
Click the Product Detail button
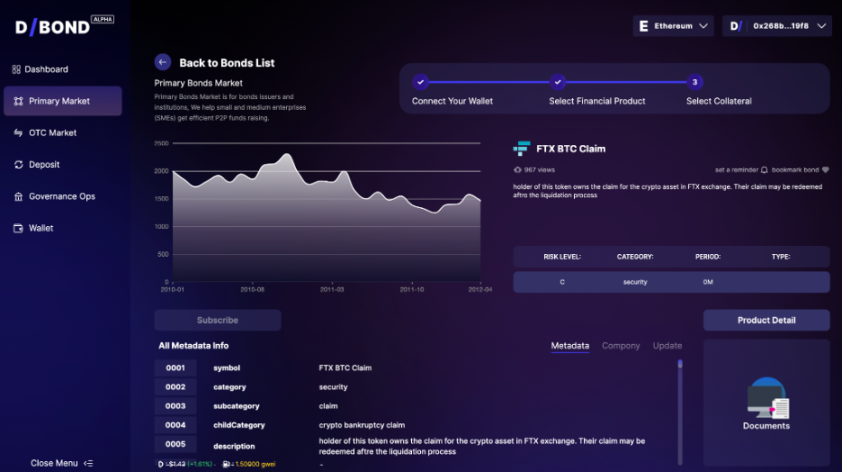tap(766, 320)
